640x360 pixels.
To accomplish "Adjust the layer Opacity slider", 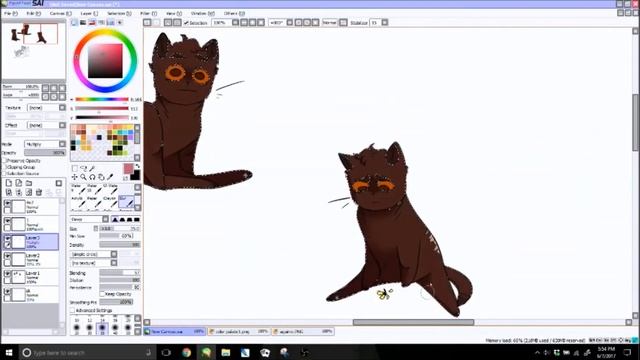I will (x=45, y=153).
